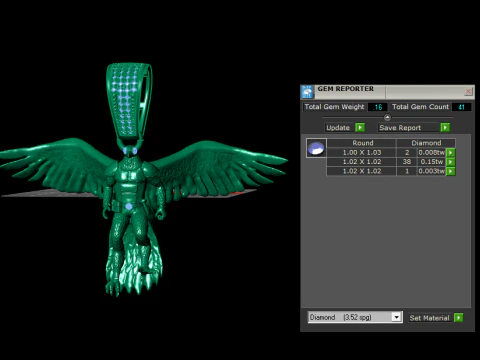480x360 pixels.
Task: Click the quantity cell showing 38
Action: [407, 162]
